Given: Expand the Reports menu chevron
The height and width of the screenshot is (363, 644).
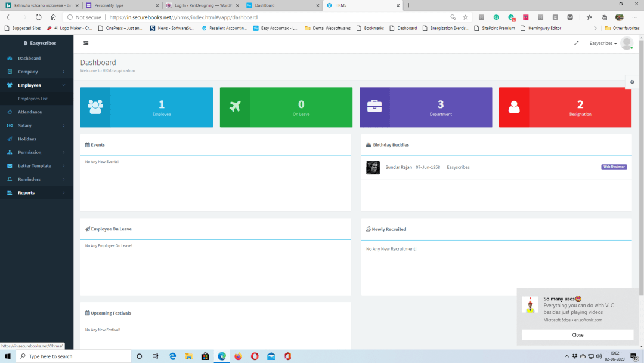Looking at the screenshot, I should (64, 193).
